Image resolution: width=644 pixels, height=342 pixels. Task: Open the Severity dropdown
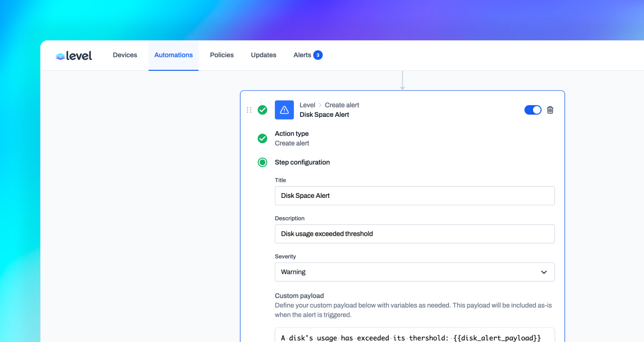click(x=415, y=272)
